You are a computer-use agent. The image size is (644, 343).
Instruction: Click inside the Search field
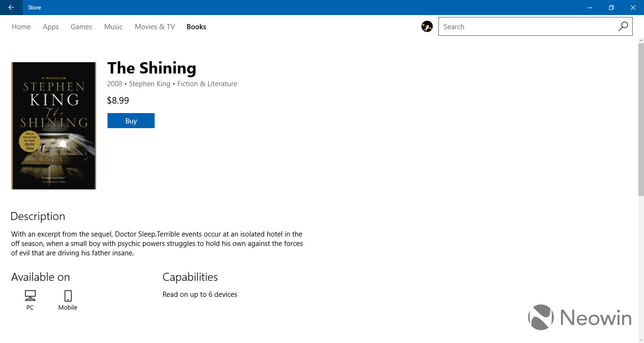[x=519, y=26]
